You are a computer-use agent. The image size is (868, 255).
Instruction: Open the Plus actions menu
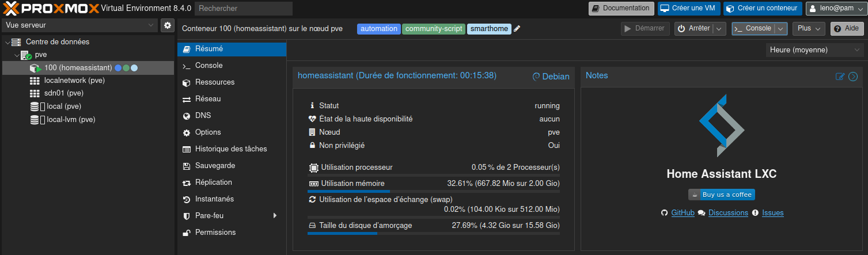point(808,29)
